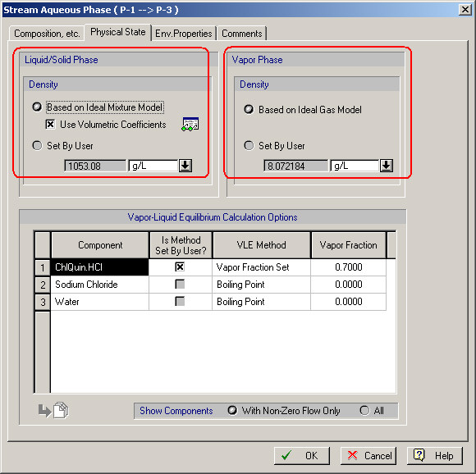Open the liquid density g/L units dropdown

185,166
